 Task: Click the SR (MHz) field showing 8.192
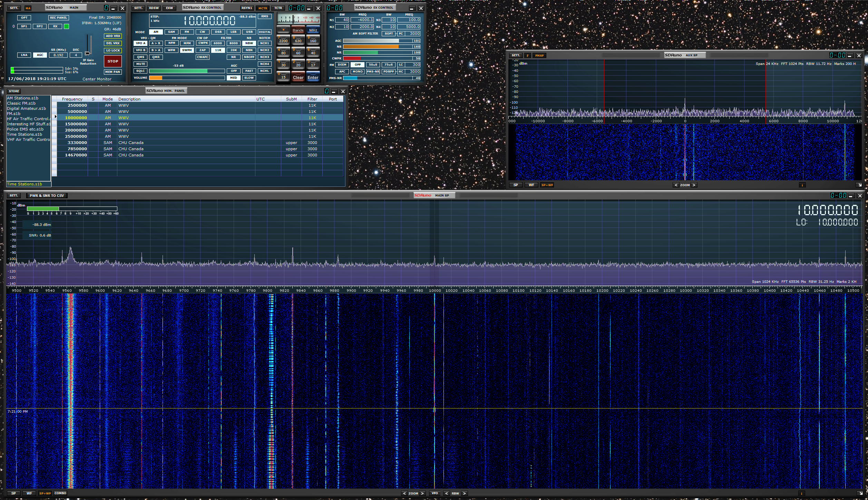(x=58, y=55)
